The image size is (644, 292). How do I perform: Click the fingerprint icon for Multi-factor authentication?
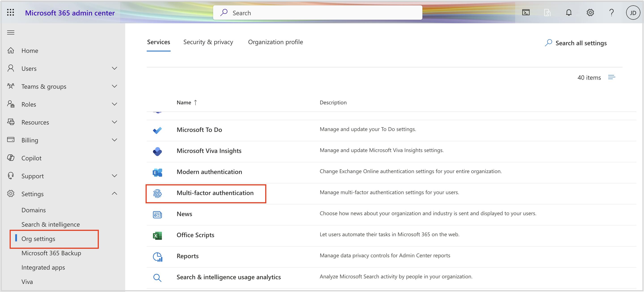[157, 193]
